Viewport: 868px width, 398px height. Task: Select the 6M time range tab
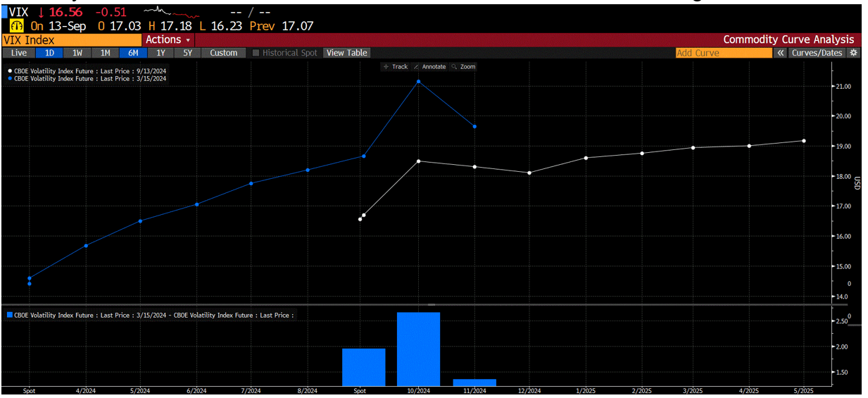coord(133,53)
